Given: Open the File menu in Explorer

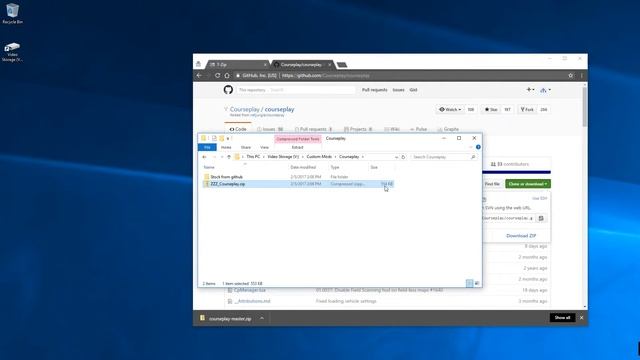Looking at the screenshot, I should coord(207,147).
